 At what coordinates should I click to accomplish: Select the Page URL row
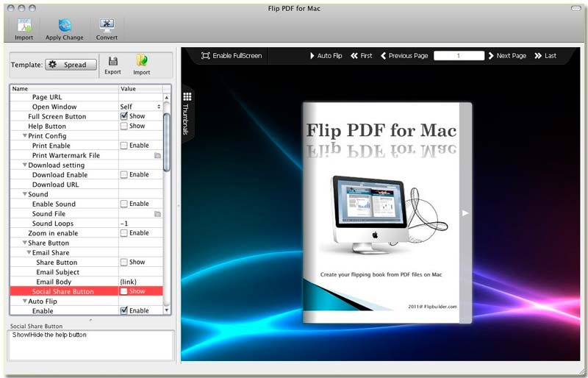click(x=87, y=97)
